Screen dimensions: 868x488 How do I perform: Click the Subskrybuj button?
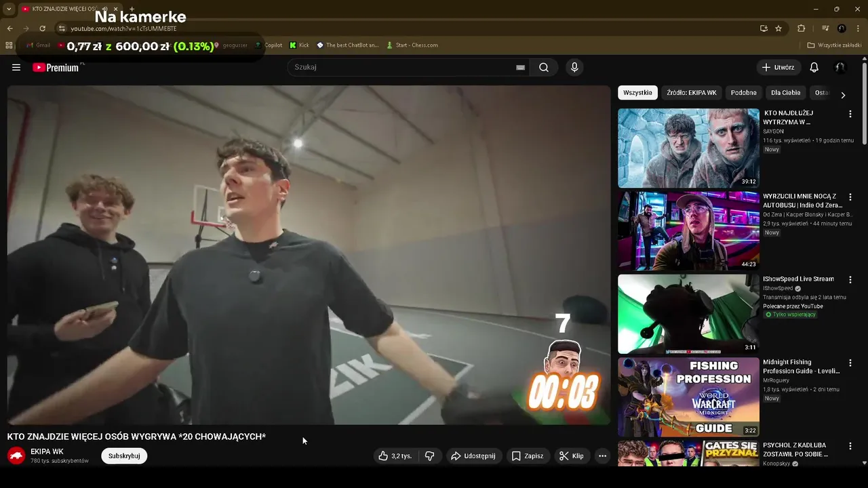pyautogui.click(x=124, y=456)
